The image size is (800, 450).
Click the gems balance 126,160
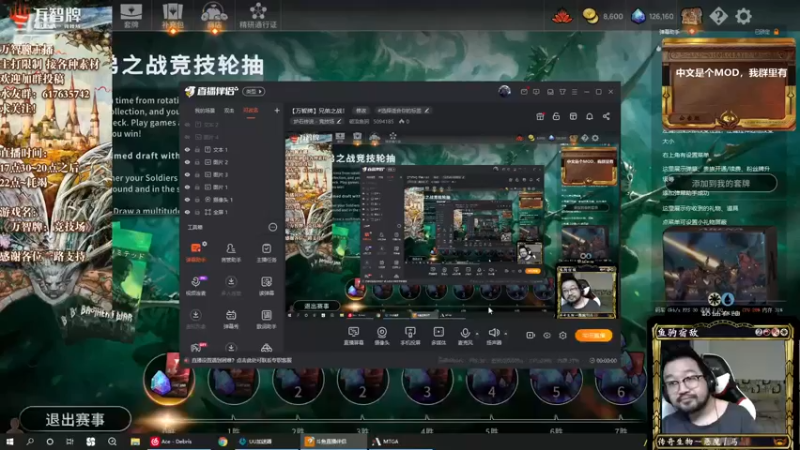pos(653,16)
